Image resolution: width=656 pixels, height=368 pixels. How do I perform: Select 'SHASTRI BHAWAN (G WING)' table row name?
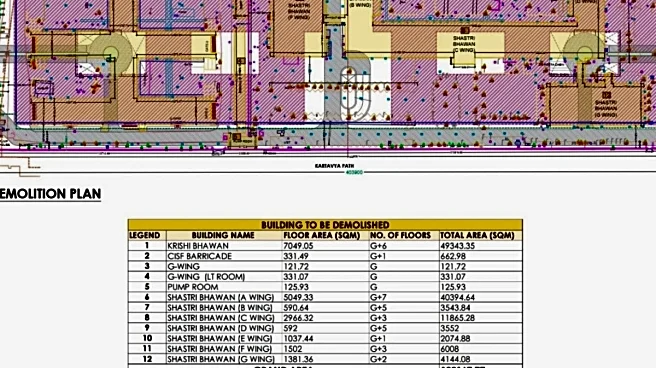(221, 359)
